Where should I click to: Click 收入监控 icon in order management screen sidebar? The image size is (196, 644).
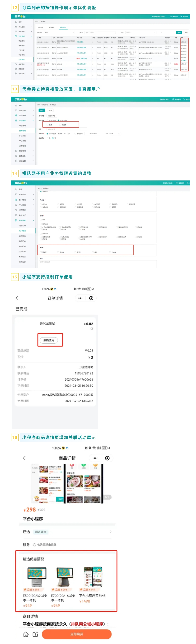coord(16,27)
